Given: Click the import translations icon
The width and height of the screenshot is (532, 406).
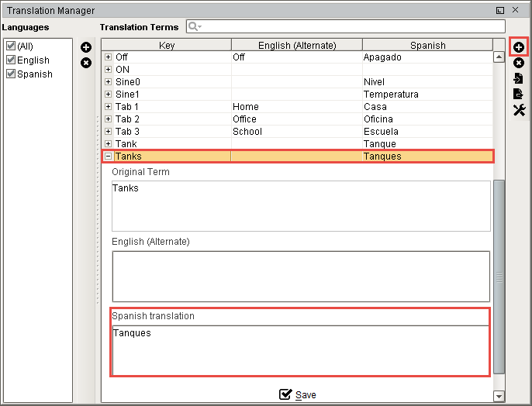Looking at the screenshot, I should [519, 79].
